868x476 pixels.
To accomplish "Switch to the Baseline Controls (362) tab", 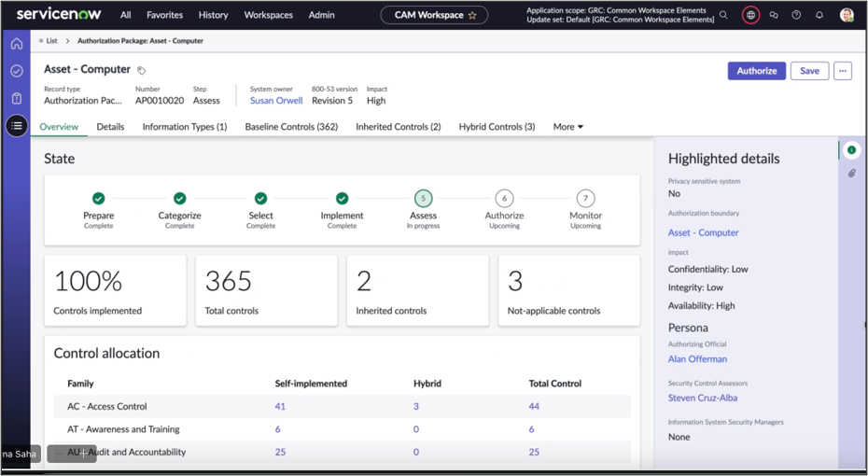I will click(291, 127).
